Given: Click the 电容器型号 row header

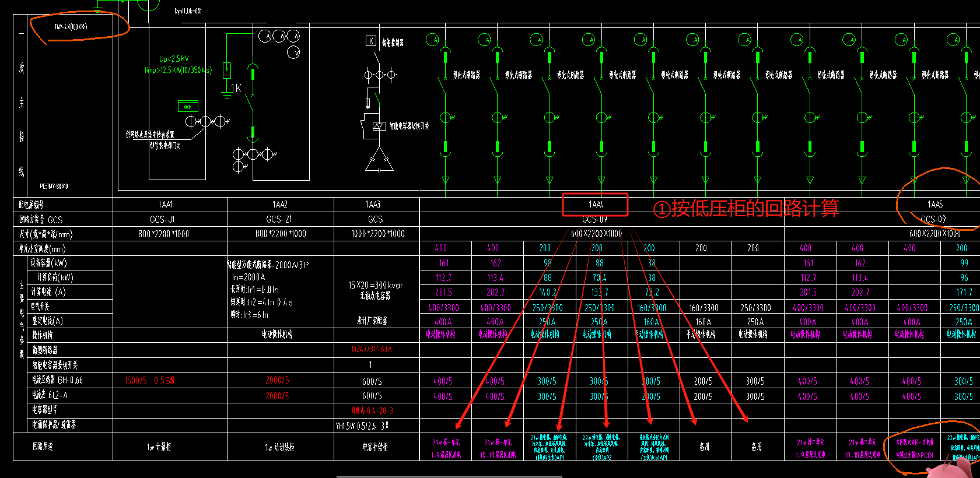Looking at the screenshot, I should (x=44, y=410).
